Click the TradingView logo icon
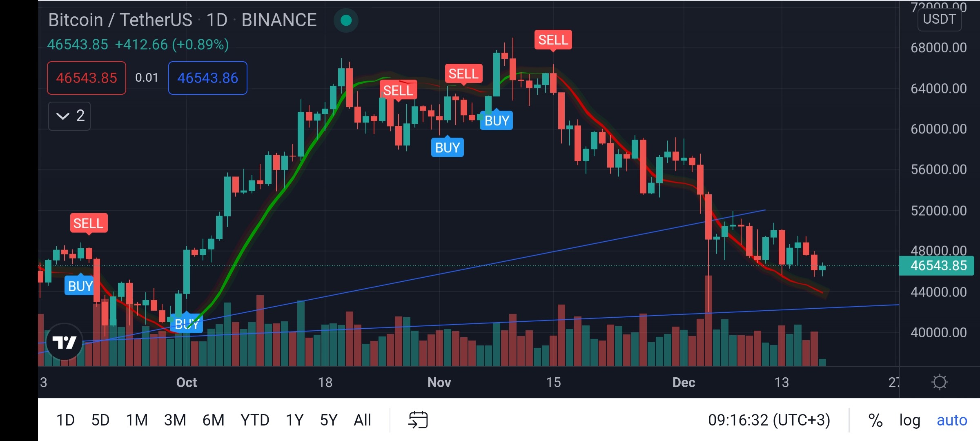The image size is (980, 441). [65, 342]
